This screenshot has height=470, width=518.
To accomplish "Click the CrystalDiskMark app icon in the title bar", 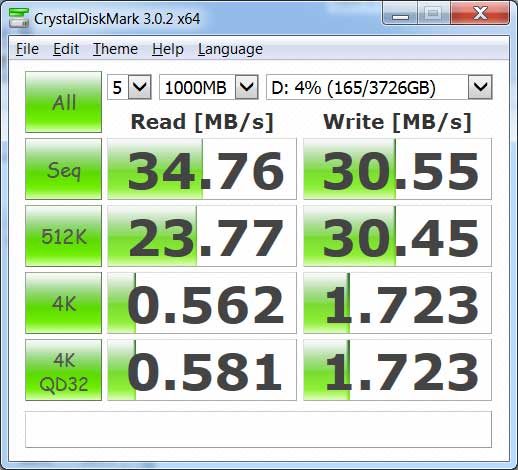I will coord(19,18).
